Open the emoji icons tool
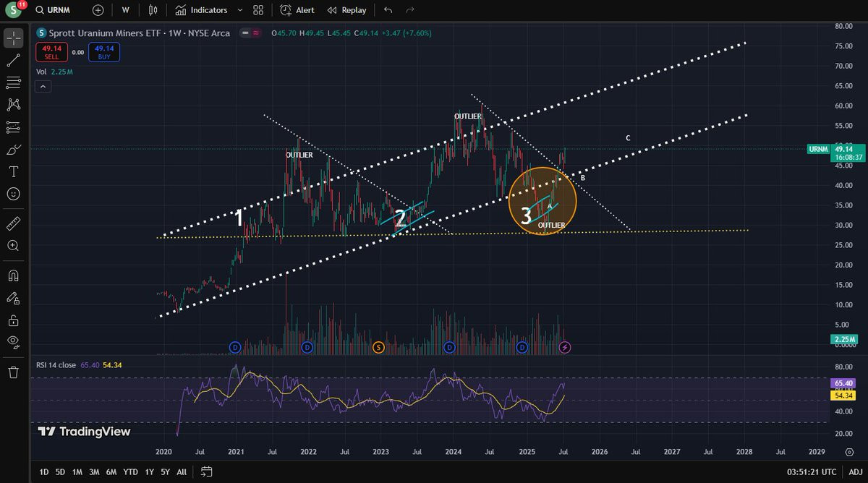This screenshot has width=868, height=483. pos(13,194)
